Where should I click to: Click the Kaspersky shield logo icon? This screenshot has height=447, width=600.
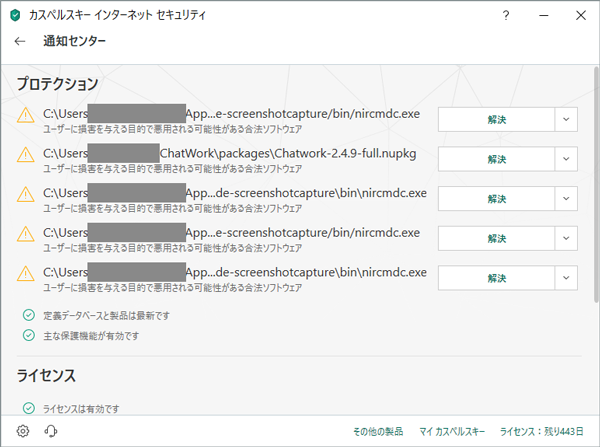[15, 15]
